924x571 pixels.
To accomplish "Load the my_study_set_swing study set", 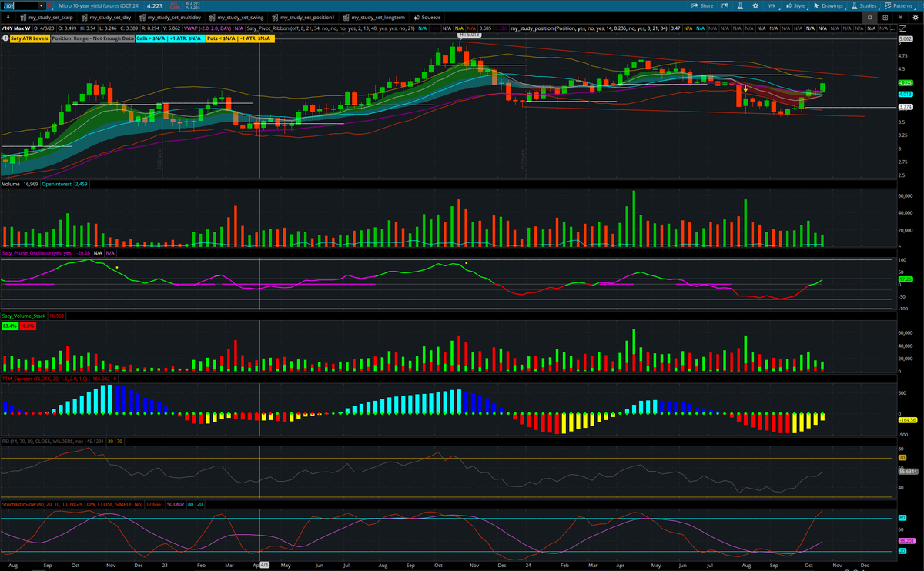I will pos(237,17).
